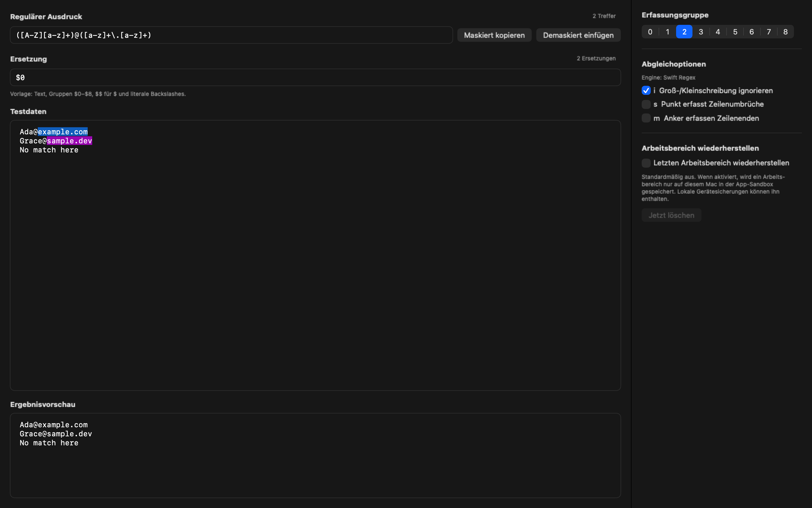Check Letzten Arbeitsbereich wiederherstellen

click(x=646, y=163)
